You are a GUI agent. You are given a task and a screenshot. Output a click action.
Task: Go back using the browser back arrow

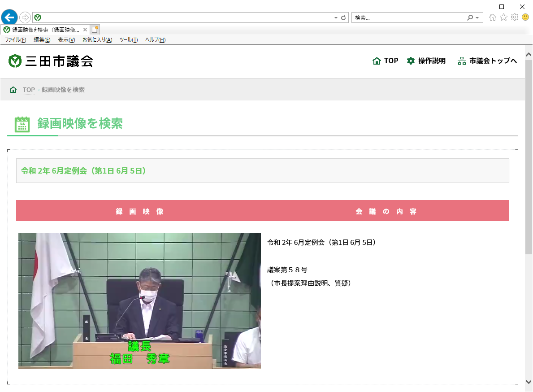point(9,17)
